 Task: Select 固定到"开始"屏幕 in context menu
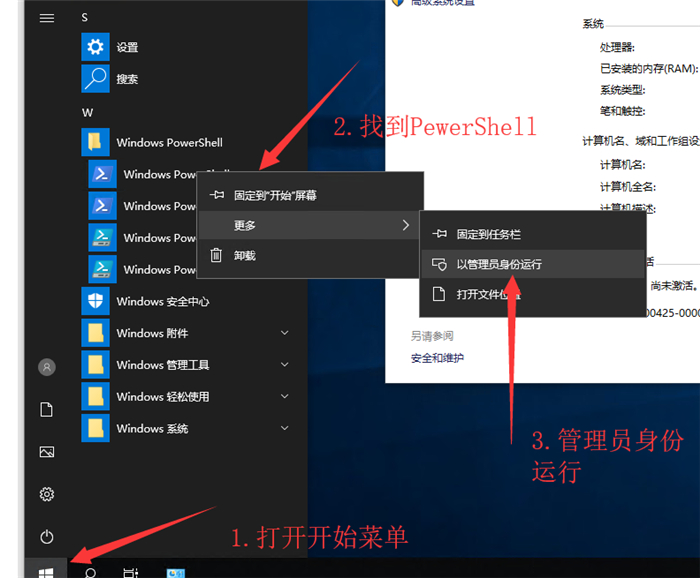[x=310, y=195]
